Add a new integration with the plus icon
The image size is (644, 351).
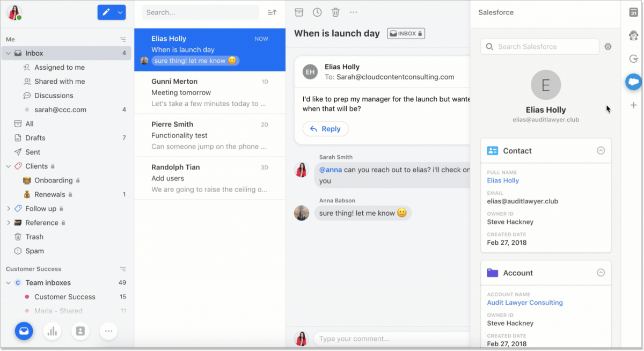click(x=633, y=105)
